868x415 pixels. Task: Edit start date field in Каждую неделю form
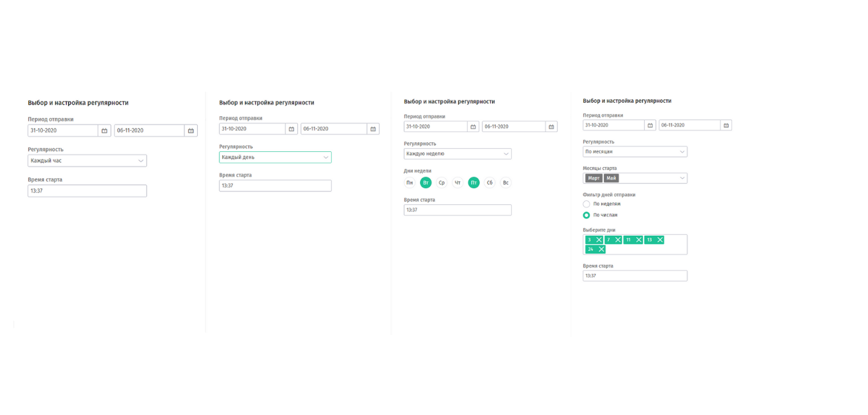(436, 126)
